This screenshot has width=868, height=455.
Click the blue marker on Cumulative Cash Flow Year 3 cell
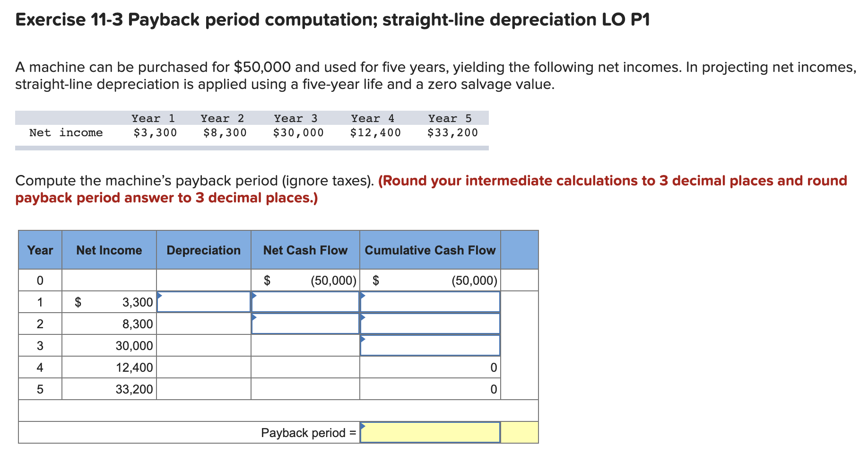363,339
